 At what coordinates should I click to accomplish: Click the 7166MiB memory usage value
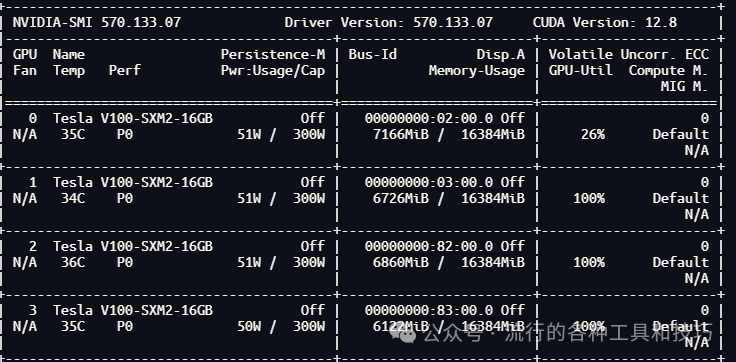(401, 134)
